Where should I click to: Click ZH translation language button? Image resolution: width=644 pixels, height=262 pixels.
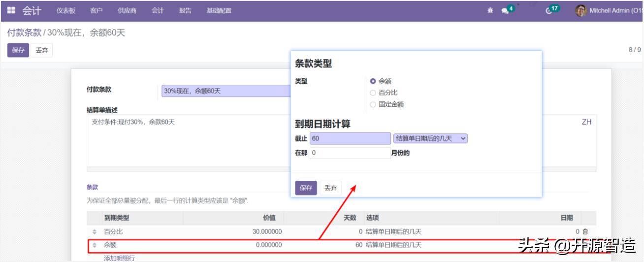[x=586, y=123]
